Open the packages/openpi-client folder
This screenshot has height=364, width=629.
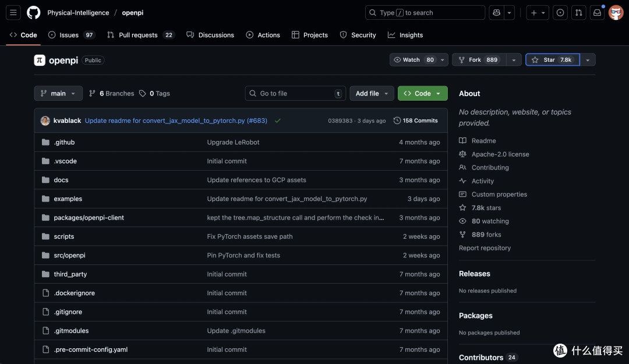coord(89,217)
